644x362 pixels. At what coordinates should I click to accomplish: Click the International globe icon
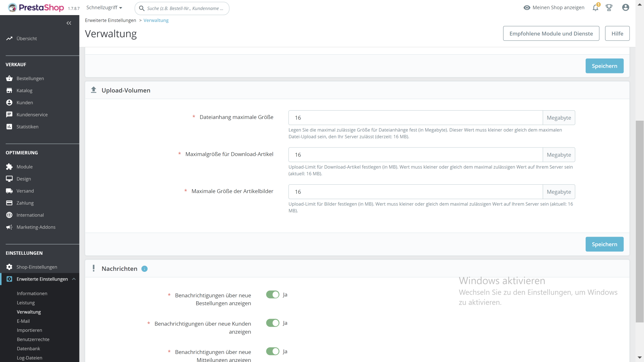point(9,215)
